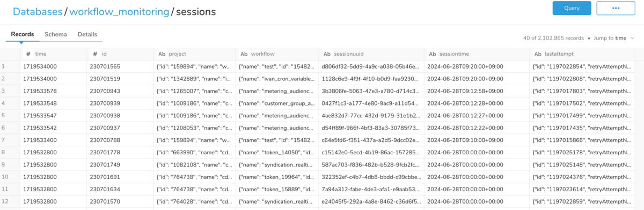This screenshot has width=644, height=210.
Task: Select id cell 230701565
Action: pos(120,66)
